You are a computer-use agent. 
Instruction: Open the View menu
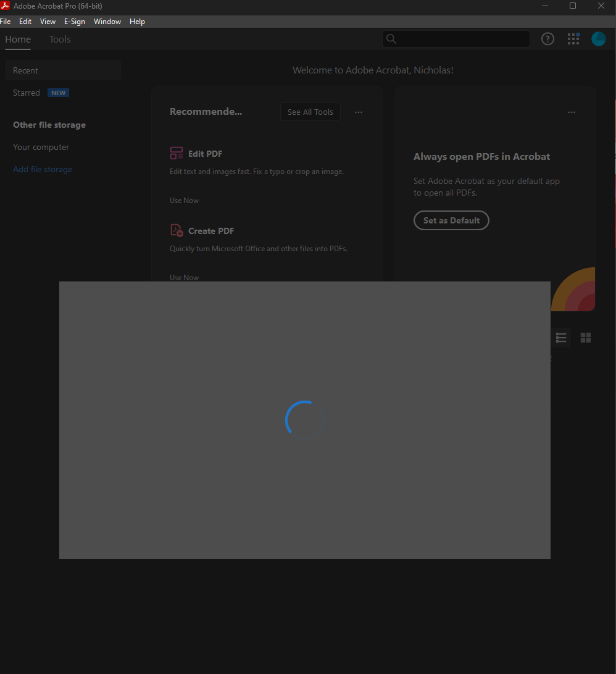(48, 21)
